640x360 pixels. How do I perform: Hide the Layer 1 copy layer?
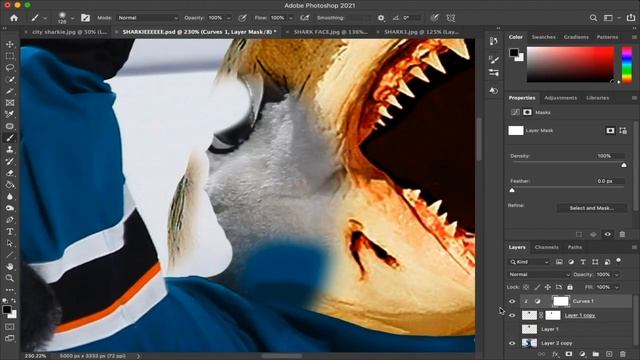pos(512,315)
